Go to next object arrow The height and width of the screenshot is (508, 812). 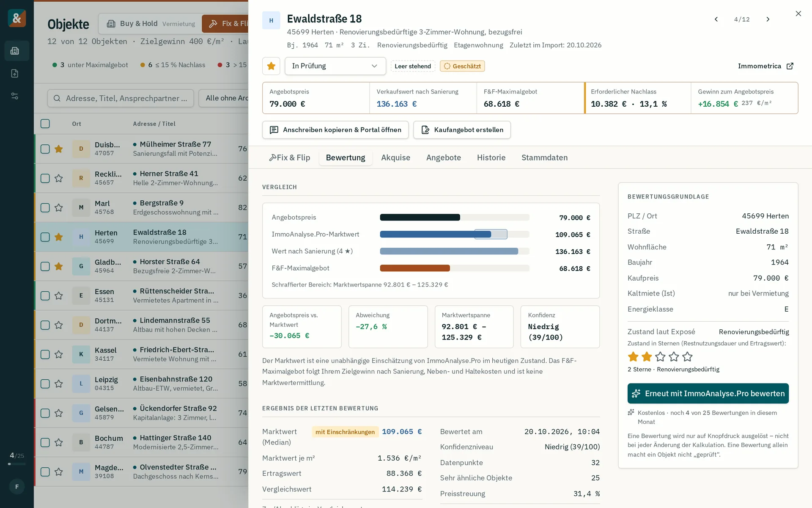coord(768,19)
